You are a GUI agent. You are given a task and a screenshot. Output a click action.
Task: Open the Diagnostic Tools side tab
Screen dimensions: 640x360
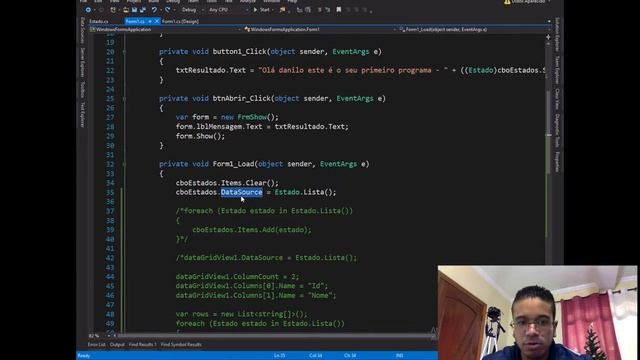coord(557,131)
